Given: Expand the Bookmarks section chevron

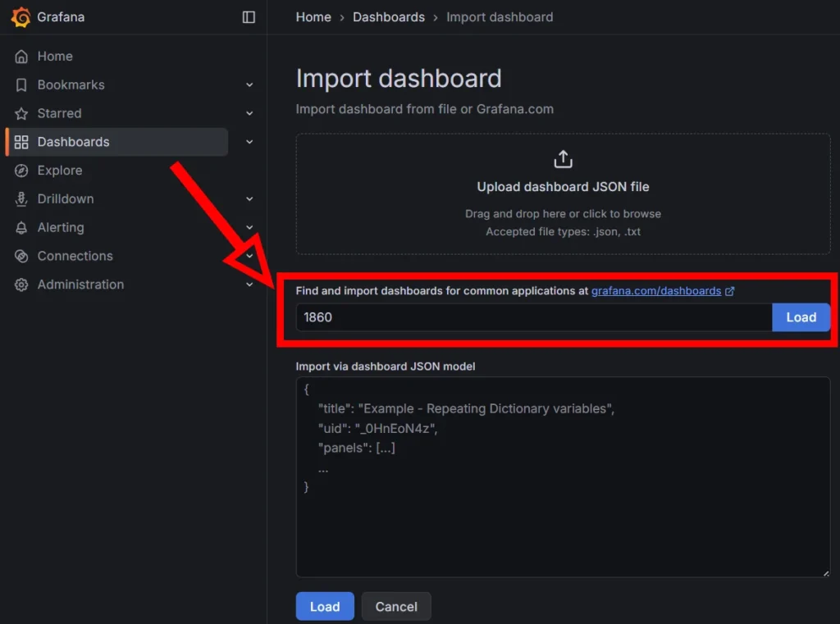Looking at the screenshot, I should [x=249, y=85].
